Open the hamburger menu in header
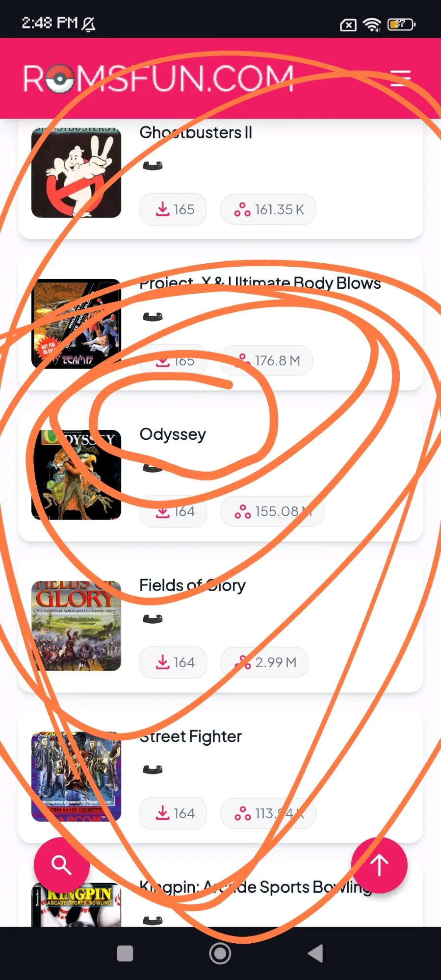The height and width of the screenshot is (980, 441). (x=400, y=78)
